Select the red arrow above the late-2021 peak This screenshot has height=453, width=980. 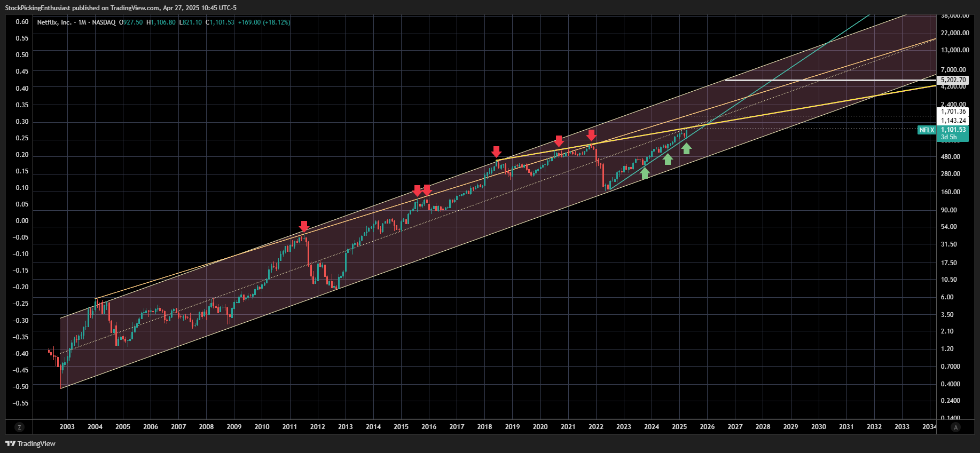(x=591, y=134)
